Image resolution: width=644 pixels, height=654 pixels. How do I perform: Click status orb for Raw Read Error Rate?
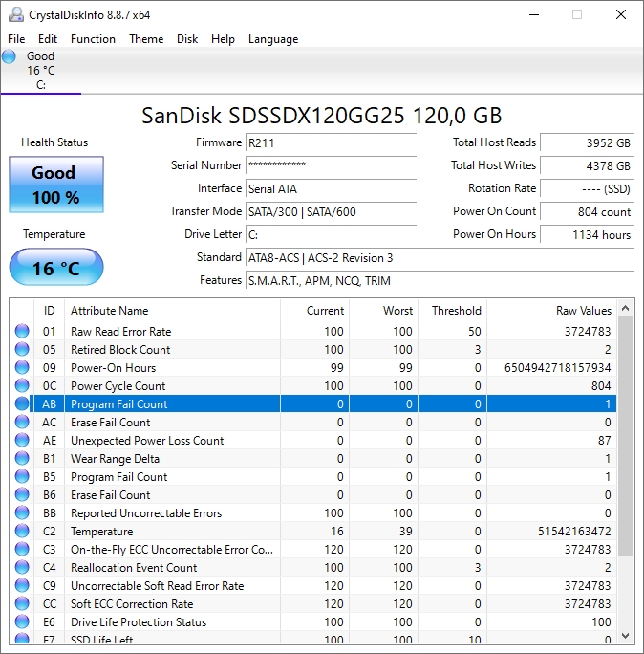pos(22,331)
